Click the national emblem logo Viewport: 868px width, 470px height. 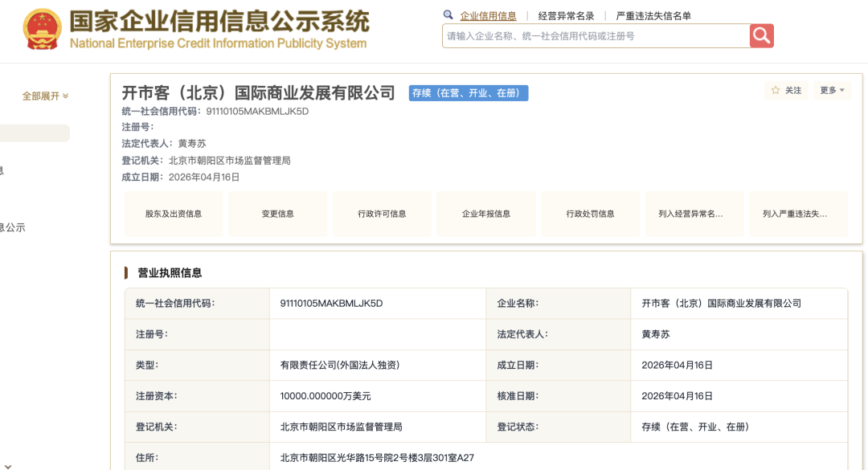tap(41, 30)
